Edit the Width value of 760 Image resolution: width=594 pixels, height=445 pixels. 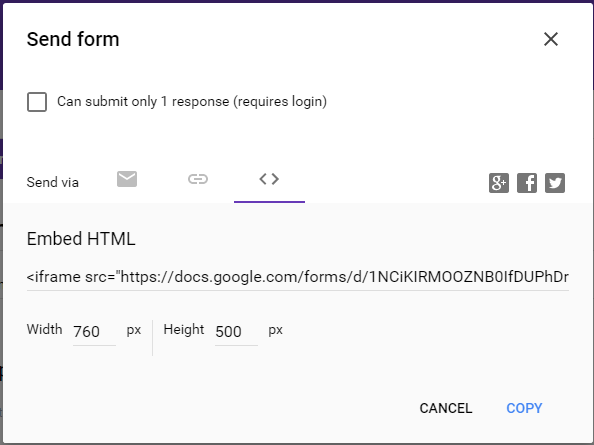(94, 332)
